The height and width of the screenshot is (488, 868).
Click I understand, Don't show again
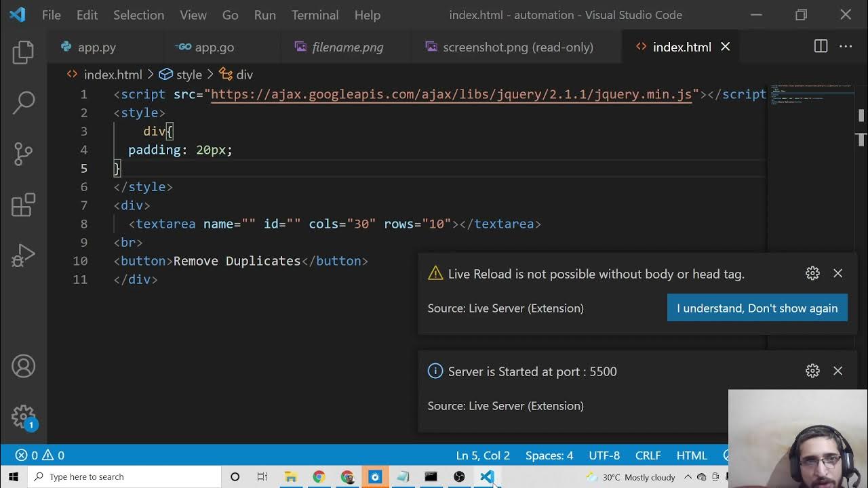tap(757, 308)
